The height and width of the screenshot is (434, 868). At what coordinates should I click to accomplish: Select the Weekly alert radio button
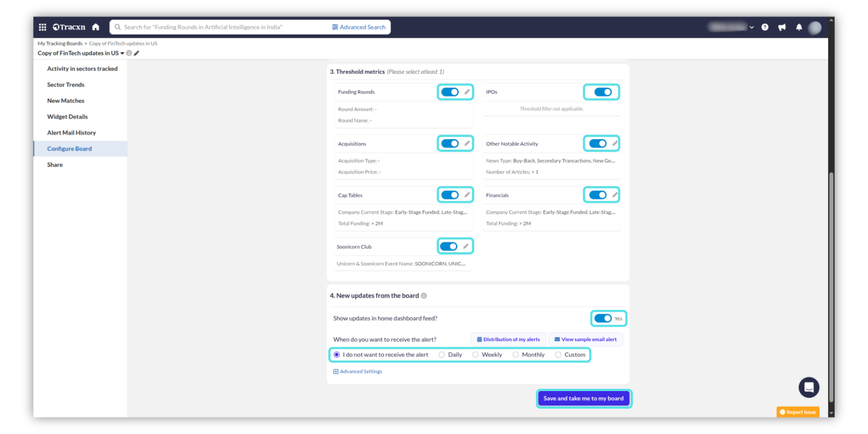point(476,355)
